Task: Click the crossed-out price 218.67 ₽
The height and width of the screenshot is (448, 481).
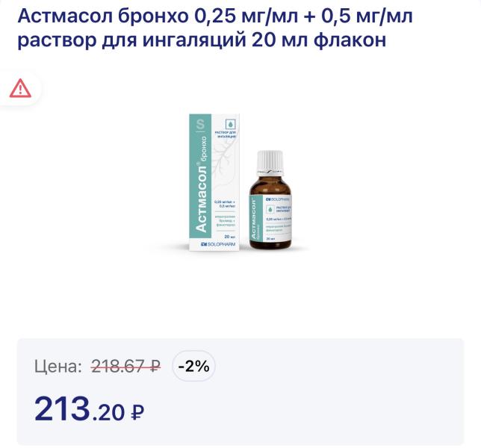Action: pos(125,366)
